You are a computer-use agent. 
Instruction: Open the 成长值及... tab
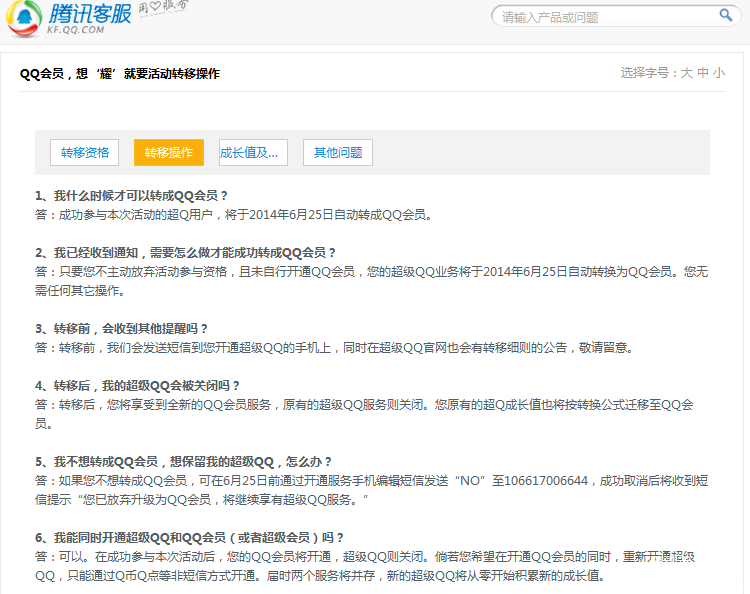click(253, 153)
